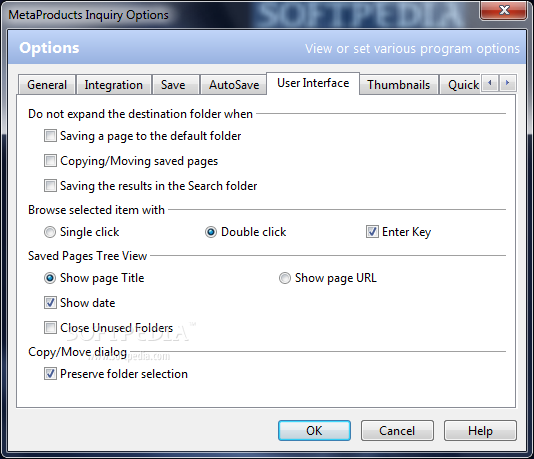This screenshot has height=459, width=534.
Task: Click the 'Browse selected item with' group label
Action: (96, 210)
